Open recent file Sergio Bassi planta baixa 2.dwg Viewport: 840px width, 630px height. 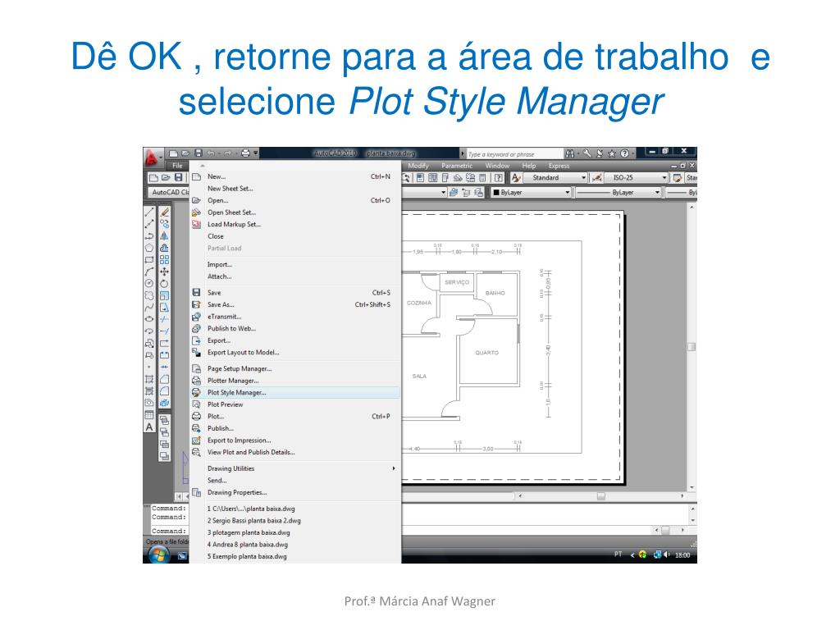[295, 521]
